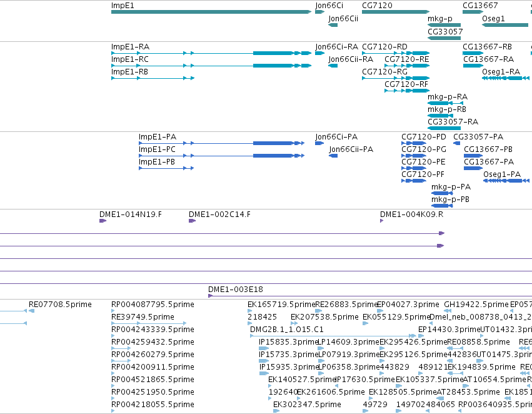Select the CG7120-RF transcript

point(407,91)
